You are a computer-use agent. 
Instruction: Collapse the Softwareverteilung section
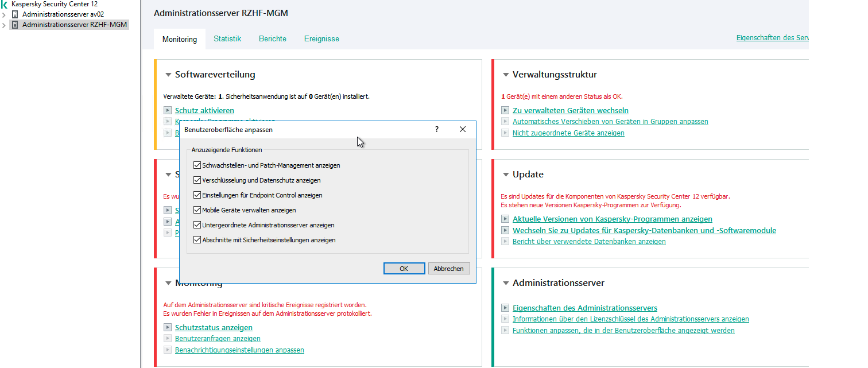168,75
